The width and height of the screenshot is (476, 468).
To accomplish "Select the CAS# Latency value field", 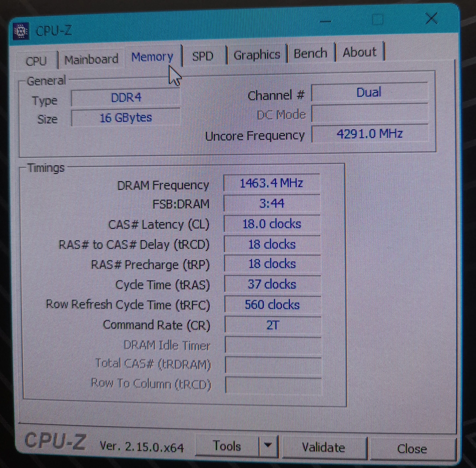I will click(272, 224).
